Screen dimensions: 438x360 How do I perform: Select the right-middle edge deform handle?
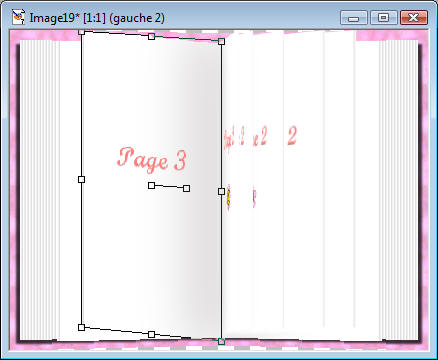221,191
